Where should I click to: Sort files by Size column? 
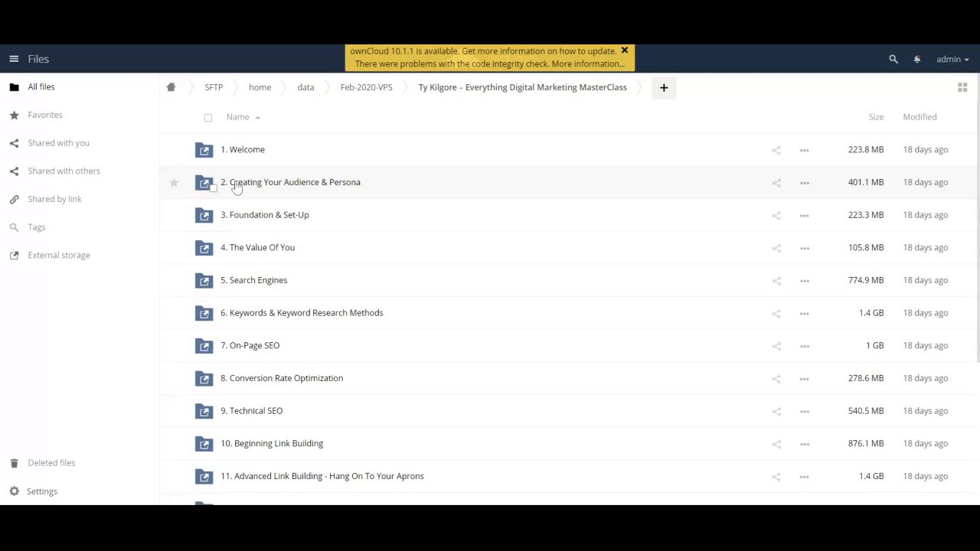pyautogui.click(x=876, y=117)
